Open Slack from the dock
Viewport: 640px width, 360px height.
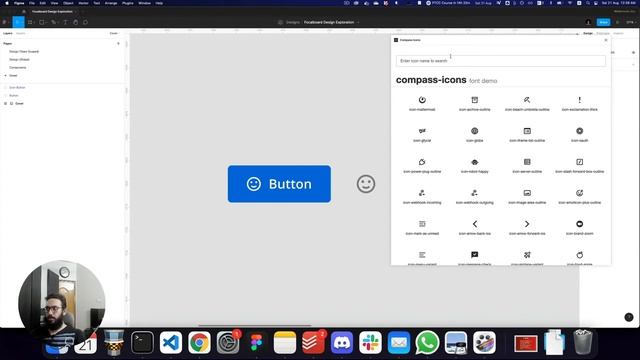(x=370, y=342)
